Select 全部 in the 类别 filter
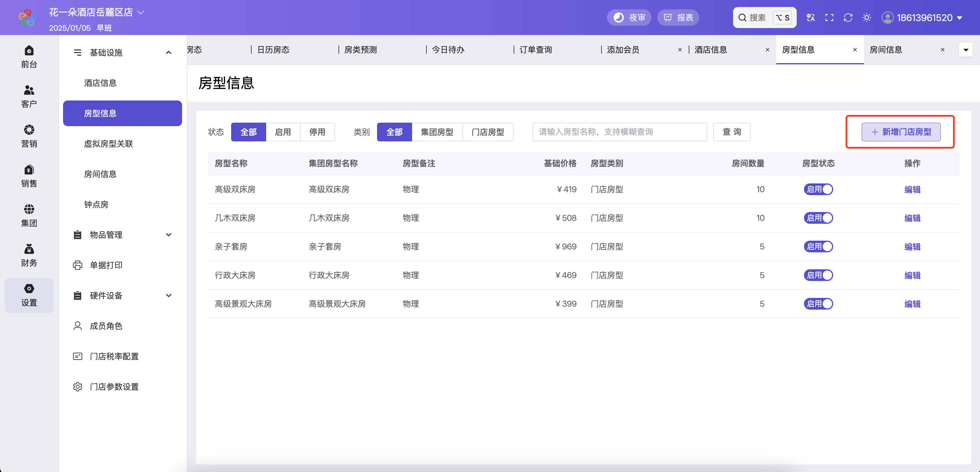 pyautogui.click(x=394, y=132)
